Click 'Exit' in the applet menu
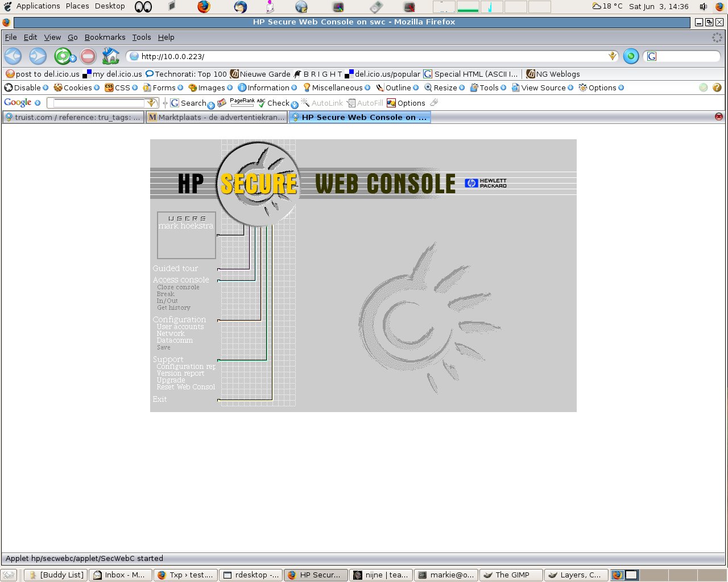 coord(160,399)
